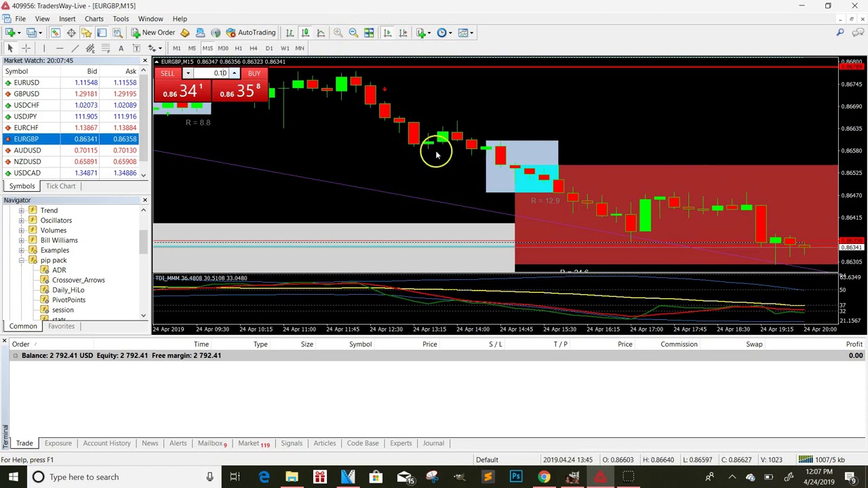
Task: Open the Indicators list dropdown
Action: pyautogui.click(x=425, y=33)
